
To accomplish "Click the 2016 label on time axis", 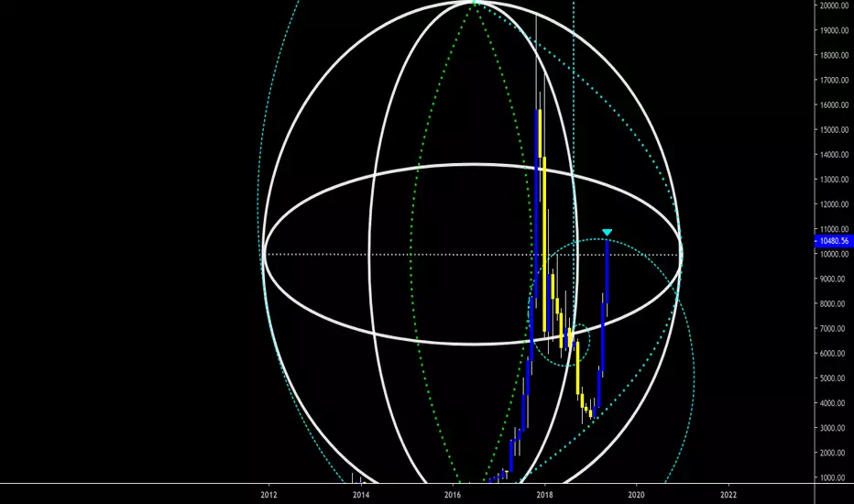I will [453, 495].
